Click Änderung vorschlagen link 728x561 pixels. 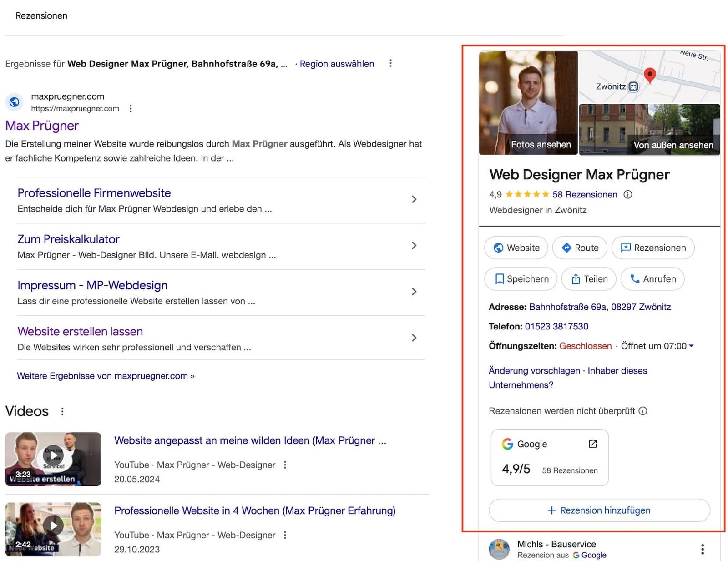click(534, 371)
